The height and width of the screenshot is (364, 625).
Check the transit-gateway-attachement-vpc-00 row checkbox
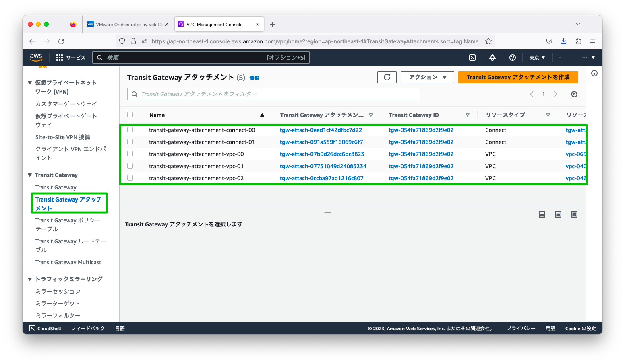[130, 154]
